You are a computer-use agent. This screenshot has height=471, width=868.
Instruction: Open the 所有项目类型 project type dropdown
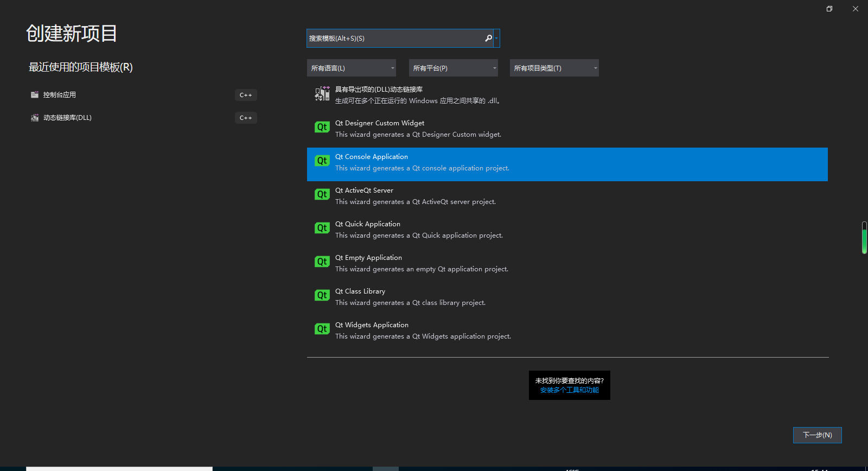coord(554,68)
